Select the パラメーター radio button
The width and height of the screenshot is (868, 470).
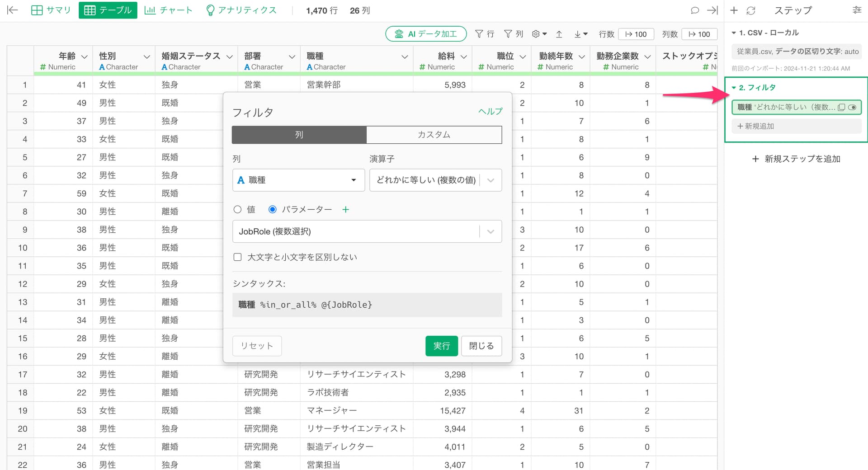coord(273,209)
